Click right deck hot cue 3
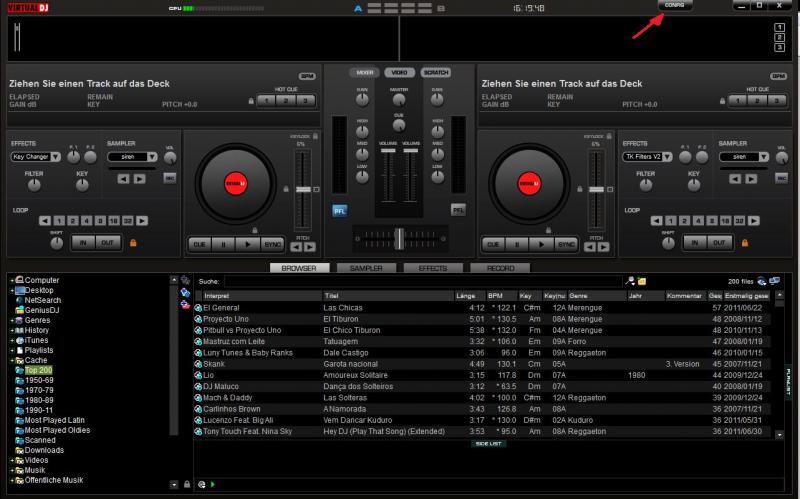The width and height of the screenshot is (800, 499). tap(777, 101)
